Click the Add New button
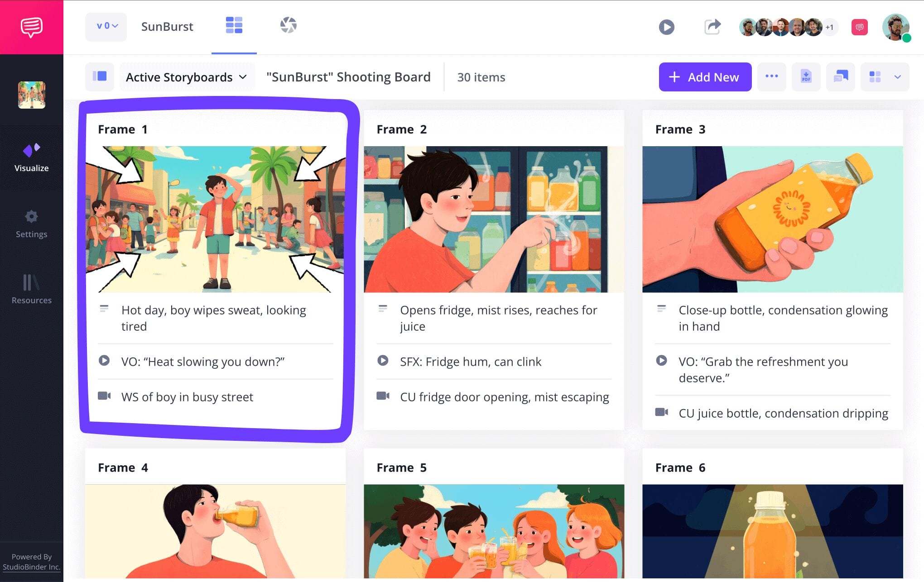This screenshot has height=582, width=924. [705, 77]
